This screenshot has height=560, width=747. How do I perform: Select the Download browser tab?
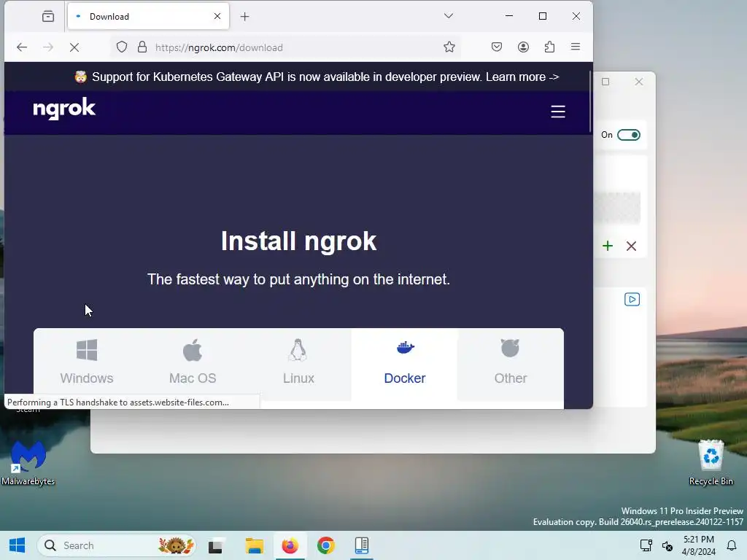pos(148,16)
